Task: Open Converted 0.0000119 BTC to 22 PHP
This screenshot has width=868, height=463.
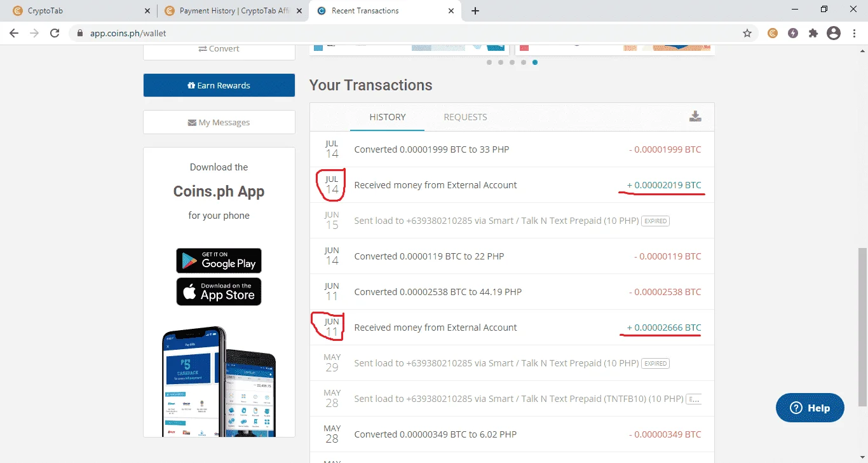Action: tap(512, 256)
